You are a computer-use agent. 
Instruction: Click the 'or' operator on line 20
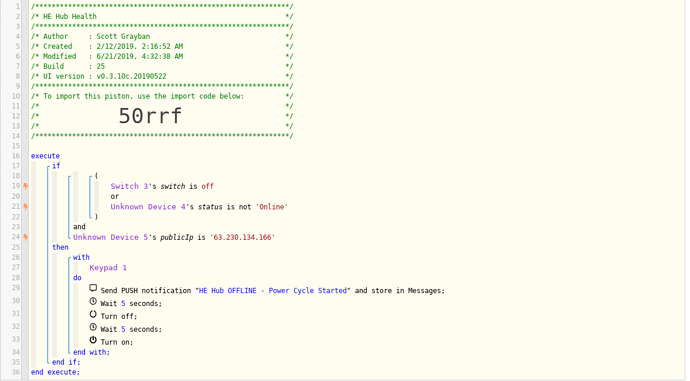coord(115,196)
